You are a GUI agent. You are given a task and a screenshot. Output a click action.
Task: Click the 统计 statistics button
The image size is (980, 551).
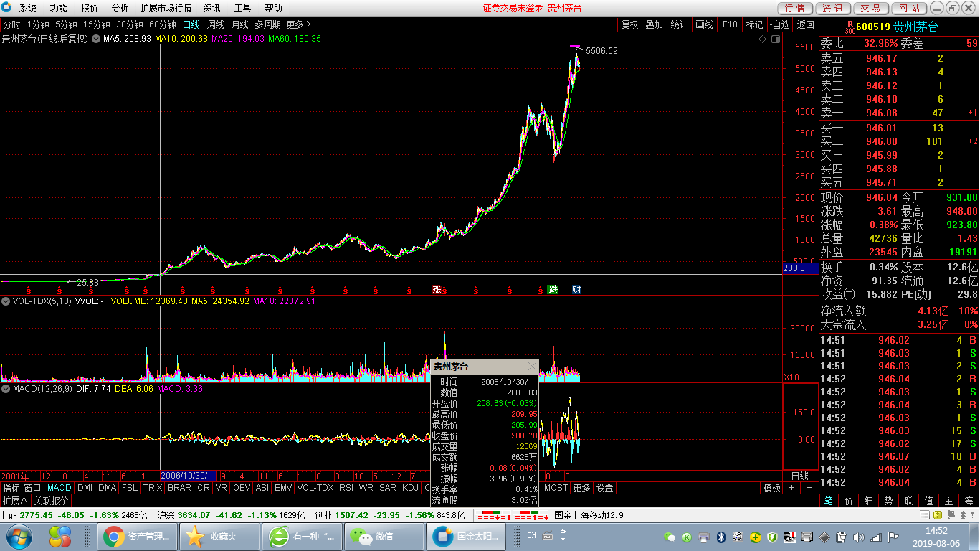(x=679, y=24)
